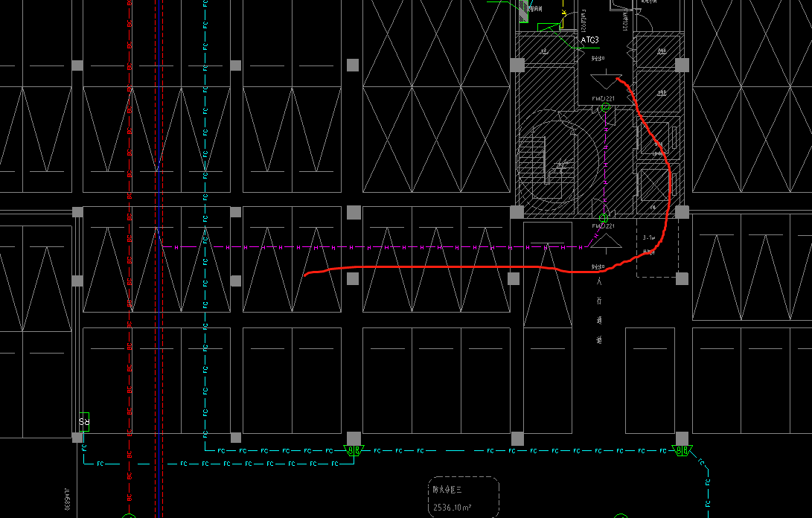This screenshot has height=518, width=812.
Task: Select the rotated JLM5830 label
Action: tap(67, 499)
